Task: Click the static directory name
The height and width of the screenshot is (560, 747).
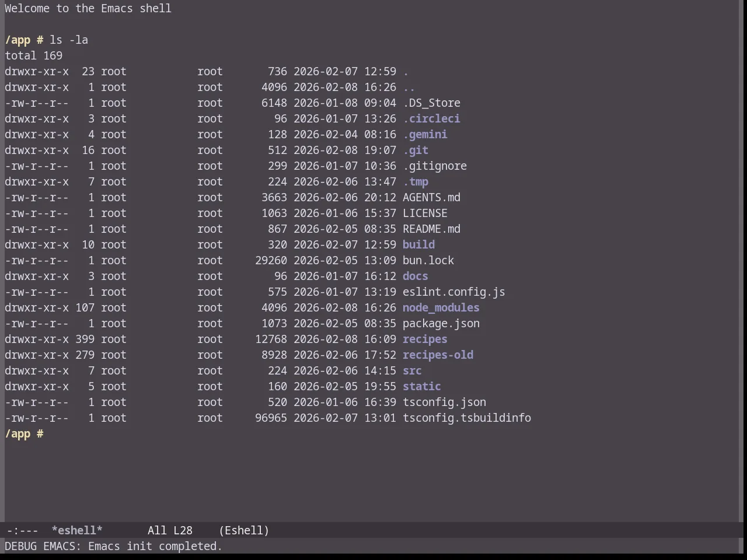Action: point(421,386)
